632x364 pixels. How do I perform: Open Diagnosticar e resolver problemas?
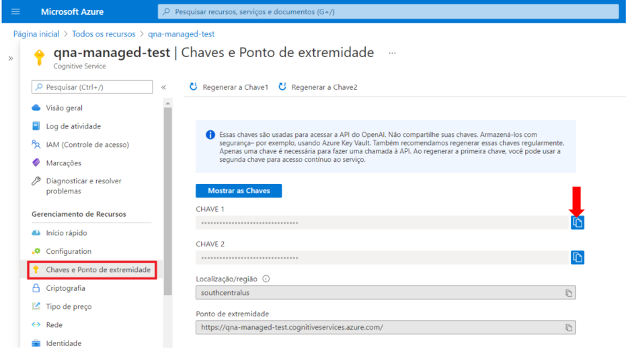[84, 185]
